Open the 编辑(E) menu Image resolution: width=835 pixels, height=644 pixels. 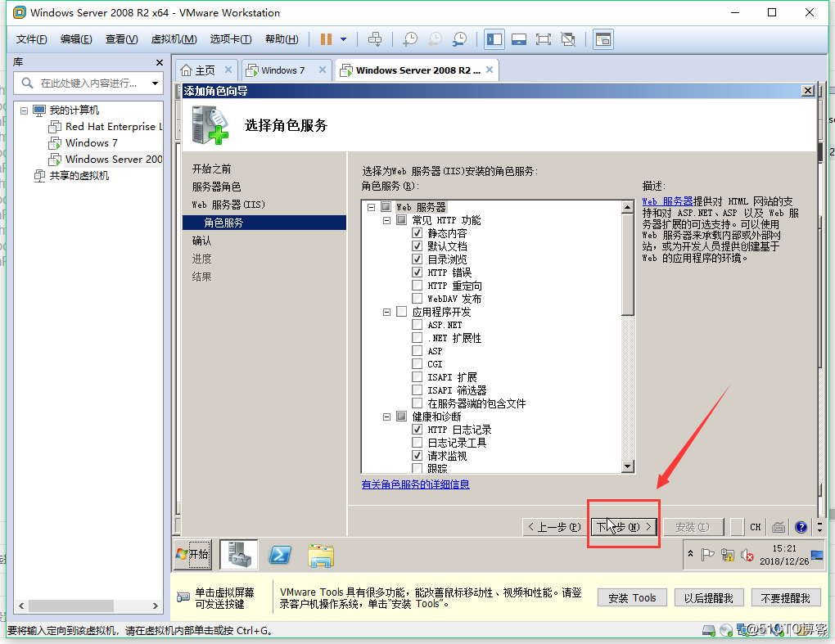pyautogui.click(x=76, y=39)
